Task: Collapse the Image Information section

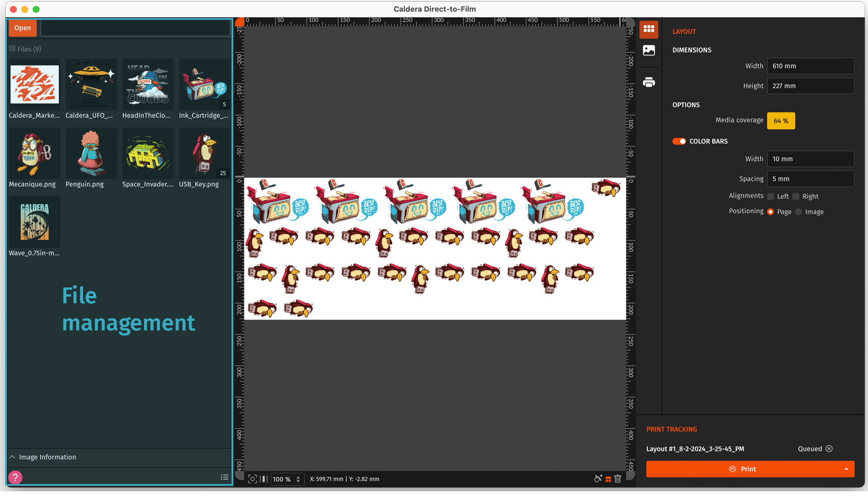Action: click(x=12, y=457)
